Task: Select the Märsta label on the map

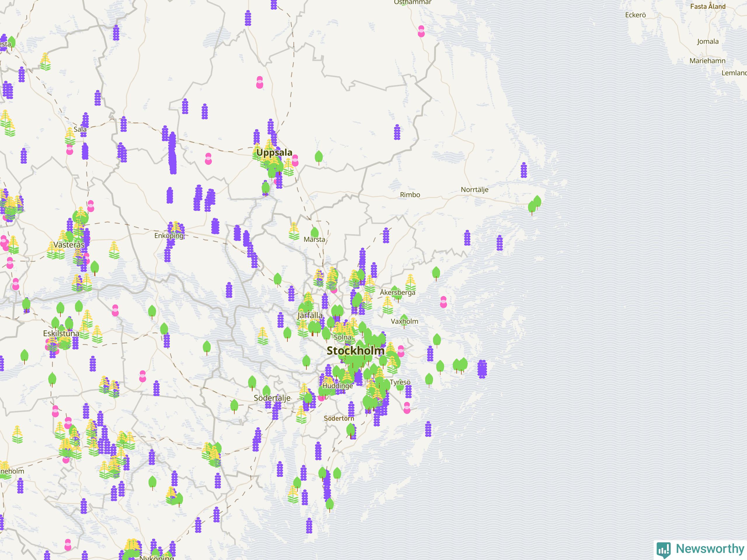Action: 314,240
